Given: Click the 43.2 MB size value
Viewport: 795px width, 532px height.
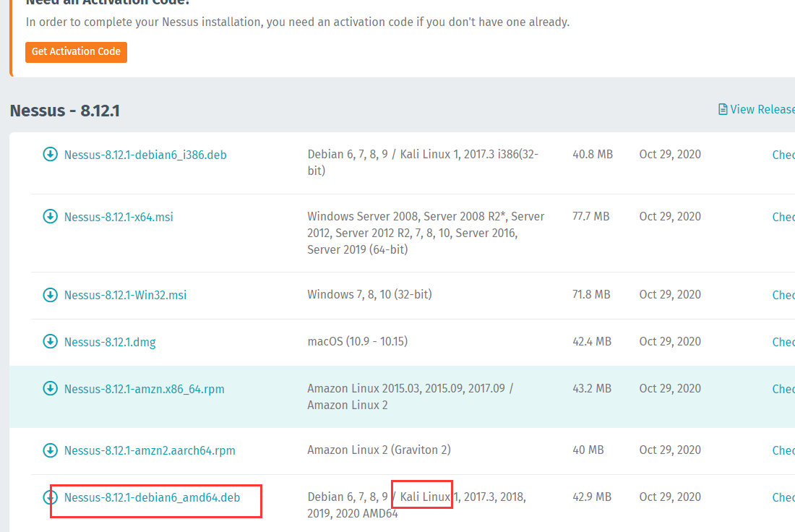Looking at the screenshot, I should 592,388.
